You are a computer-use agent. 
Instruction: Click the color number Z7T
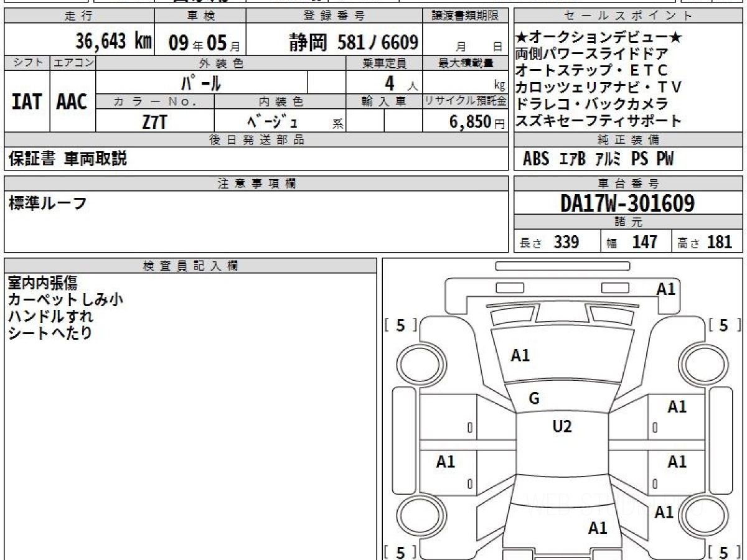(x=154, y=123)
